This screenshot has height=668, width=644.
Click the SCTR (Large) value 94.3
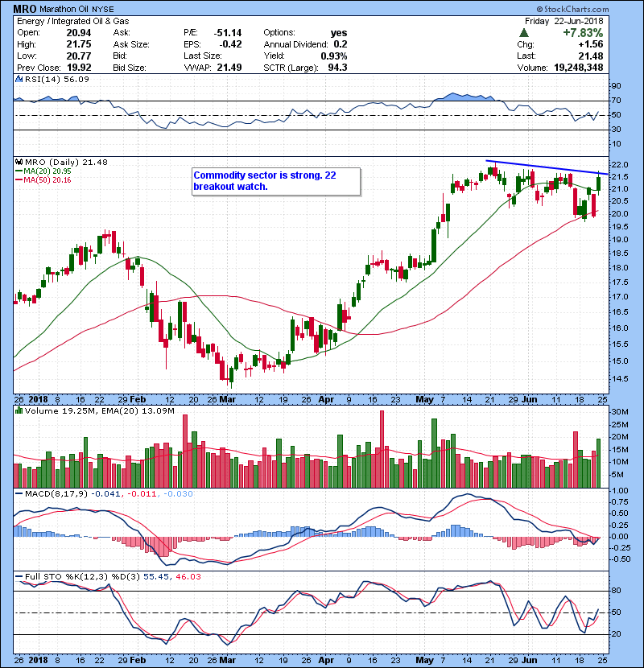click(337, 68)
